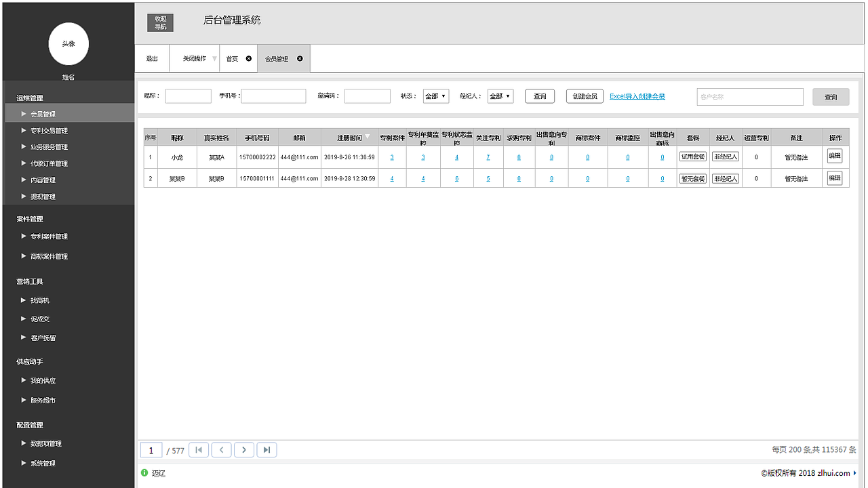Open 专利状态监控 link 6 in 某某B row
The height and width of the screenshot is (488, 868).
457,179
